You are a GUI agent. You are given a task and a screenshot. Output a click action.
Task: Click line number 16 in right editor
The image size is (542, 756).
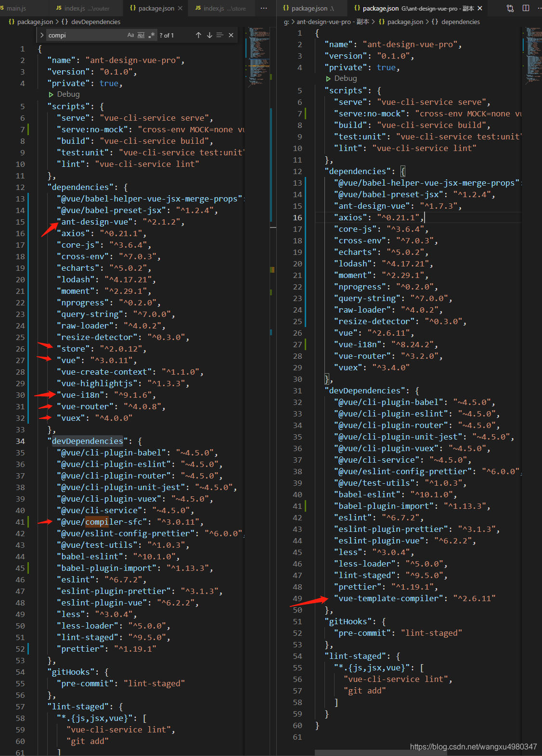(x=297, y=217)
